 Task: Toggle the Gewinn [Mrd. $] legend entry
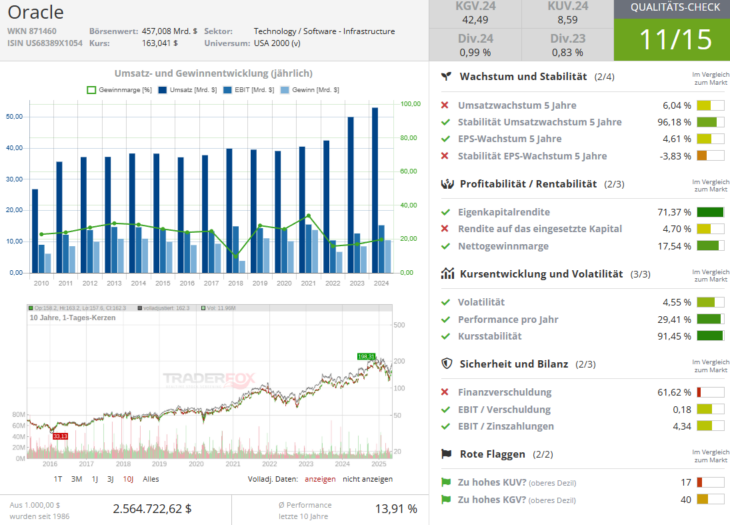[310, 90]
